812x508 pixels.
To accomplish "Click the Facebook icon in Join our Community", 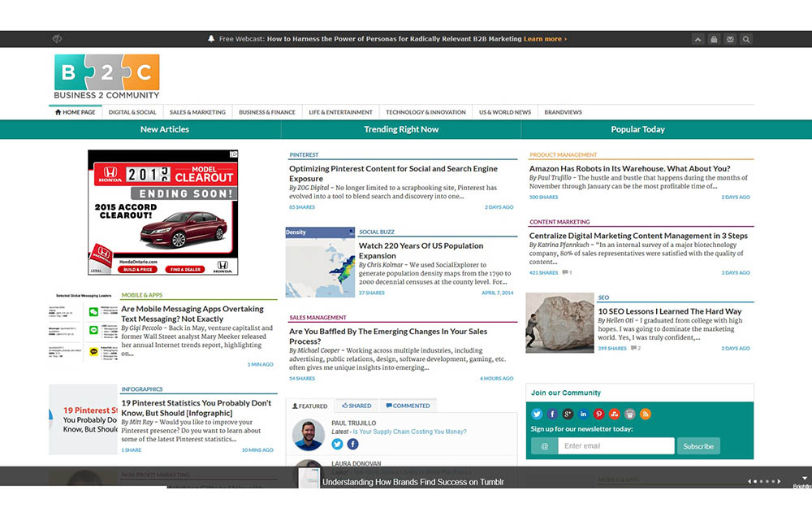I will pyautogui.click(x=552, y=415).
